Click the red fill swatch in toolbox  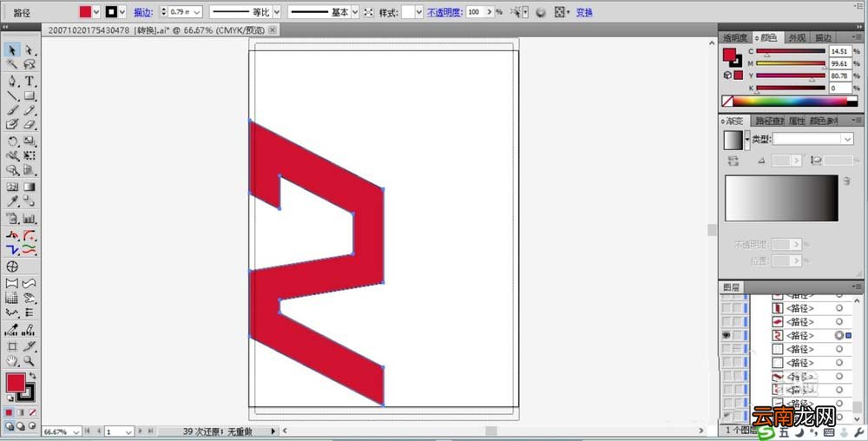(15, 382)
